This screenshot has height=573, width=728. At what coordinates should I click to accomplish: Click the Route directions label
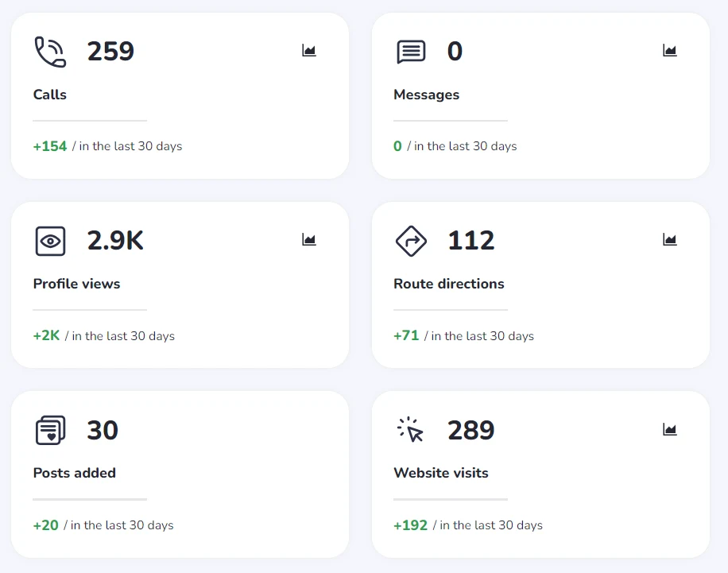[x=448, y=284]
